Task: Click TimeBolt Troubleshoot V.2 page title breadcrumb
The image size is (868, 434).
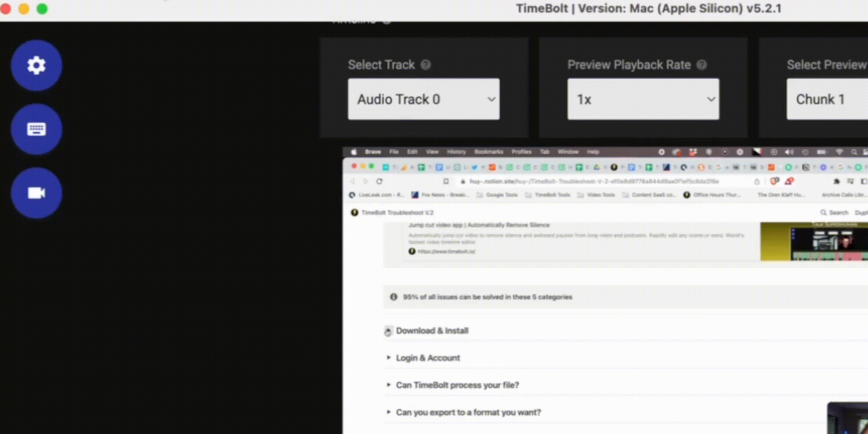Action: 392,212
